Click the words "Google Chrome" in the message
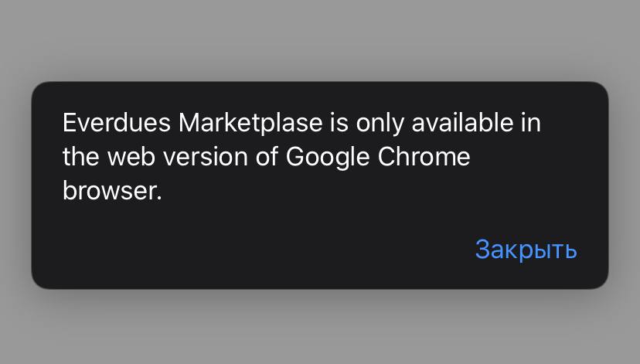Screen dimensions: 640x364 (378, 157)
